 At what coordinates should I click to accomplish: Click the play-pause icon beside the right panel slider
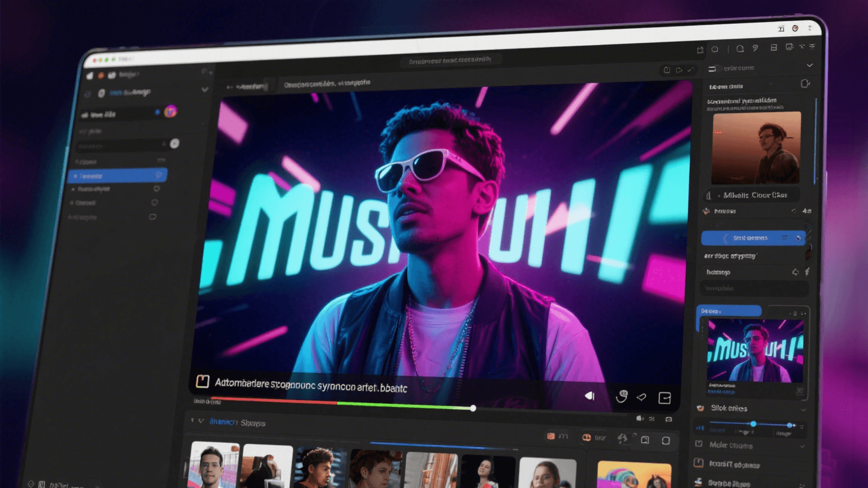(x=700, y=428)
